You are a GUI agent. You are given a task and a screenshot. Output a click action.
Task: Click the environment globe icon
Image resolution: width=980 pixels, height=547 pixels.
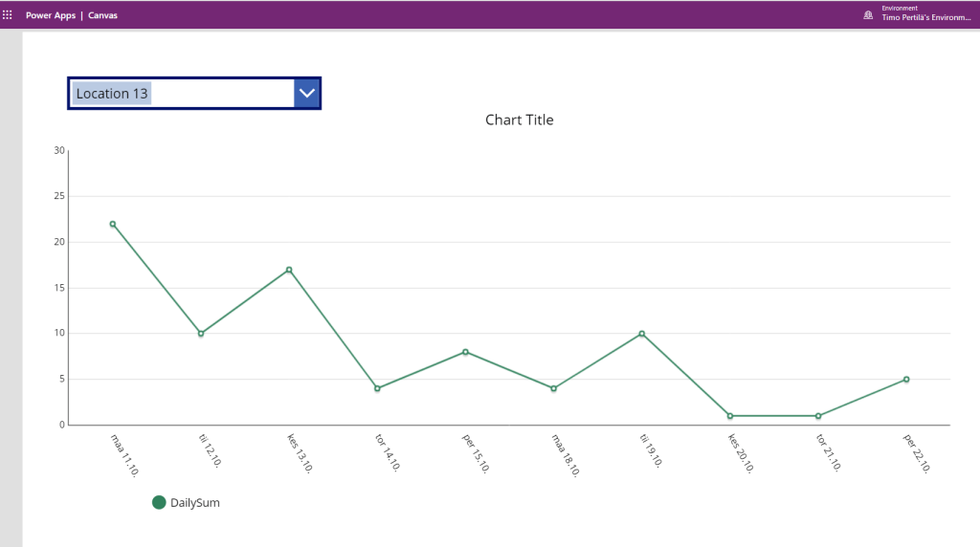point(868,15)
